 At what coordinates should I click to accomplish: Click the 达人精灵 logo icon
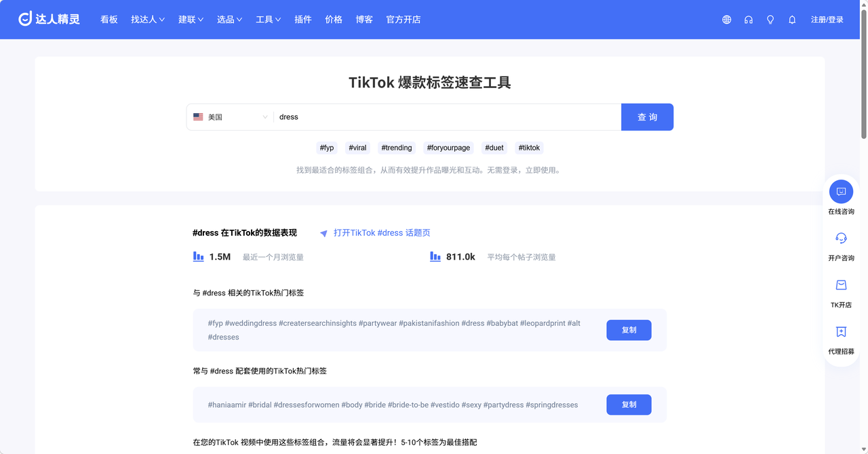pyautogui.click(x=26, y=19)
